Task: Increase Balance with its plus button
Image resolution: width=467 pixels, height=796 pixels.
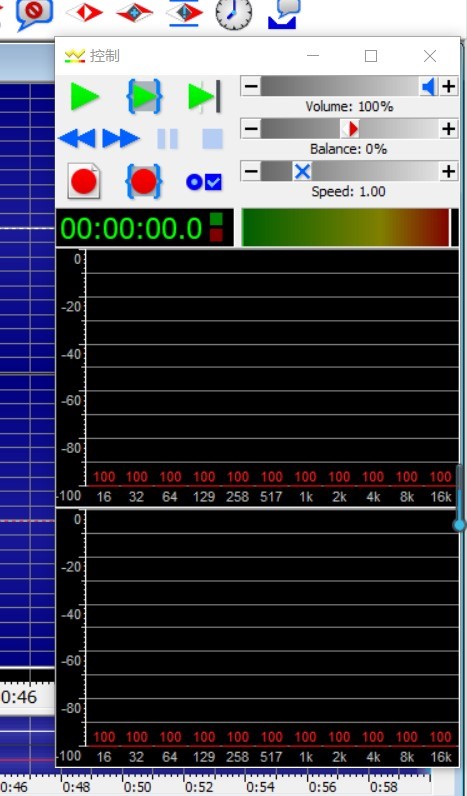Action: 448,129
